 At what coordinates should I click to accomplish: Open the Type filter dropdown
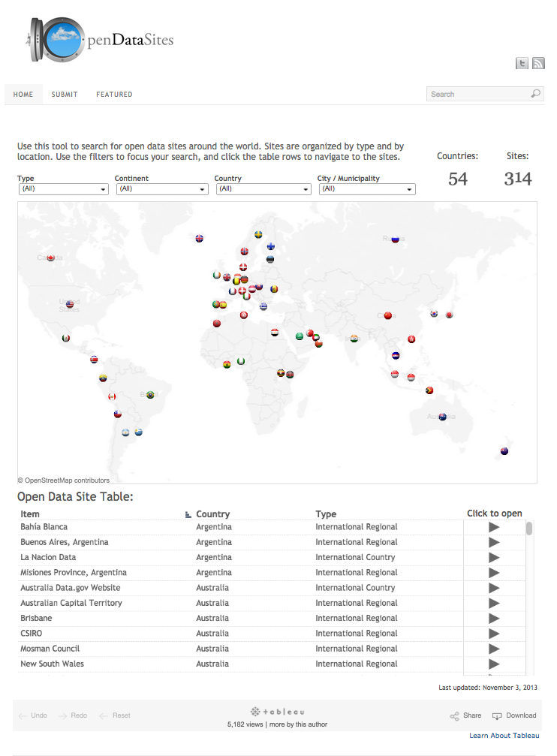(63, 189)
